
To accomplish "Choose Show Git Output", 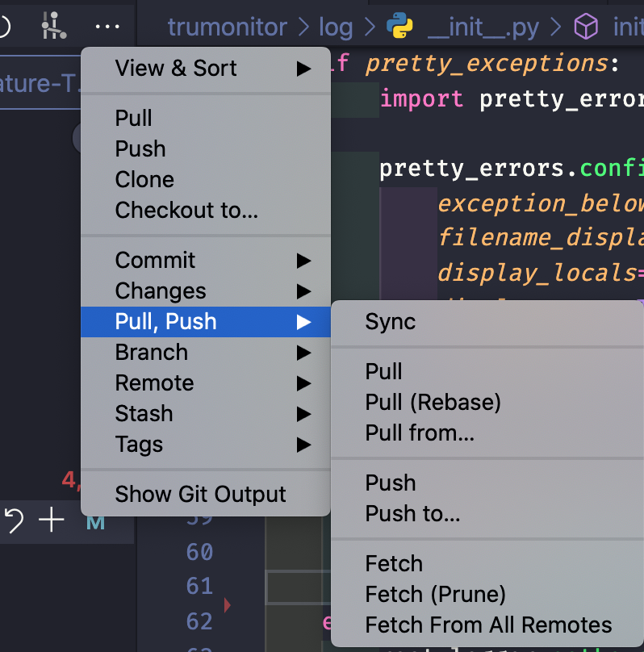I will point(200,495).
